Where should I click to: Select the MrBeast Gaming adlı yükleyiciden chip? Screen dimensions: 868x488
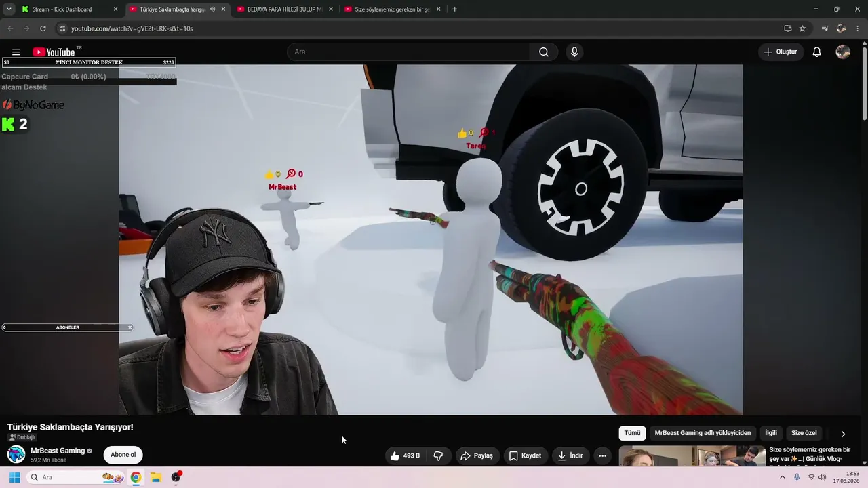tap(703, 433)
